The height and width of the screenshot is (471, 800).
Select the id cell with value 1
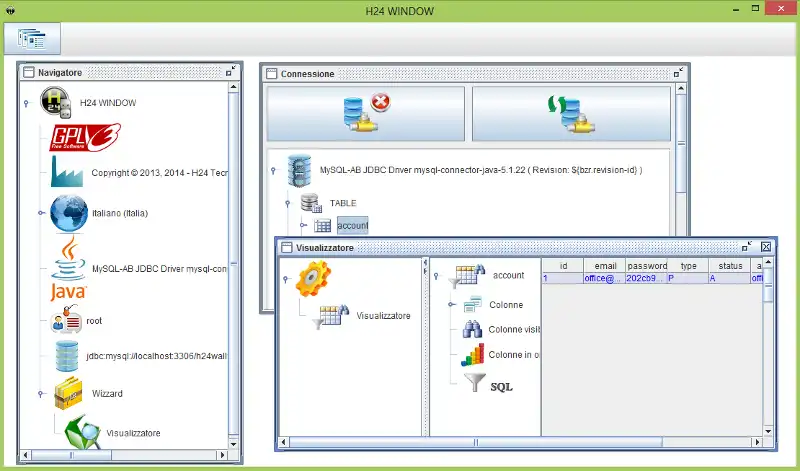coord(563,278)
